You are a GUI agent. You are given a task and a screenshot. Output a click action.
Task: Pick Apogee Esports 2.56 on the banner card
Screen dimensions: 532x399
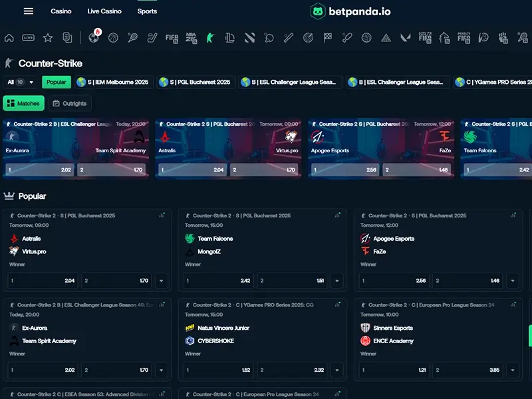[x=345, y=170]
